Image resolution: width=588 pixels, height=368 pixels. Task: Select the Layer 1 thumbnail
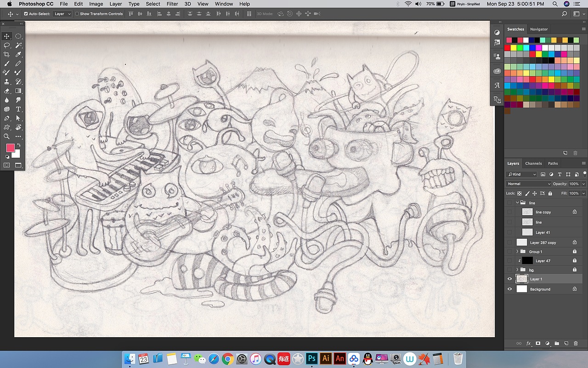pos(521,279)
